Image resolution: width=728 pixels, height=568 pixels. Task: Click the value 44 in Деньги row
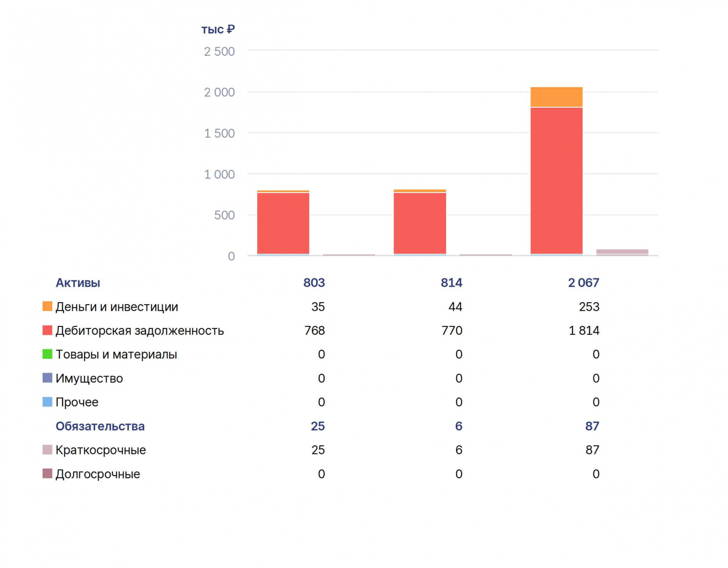[455, 307]
